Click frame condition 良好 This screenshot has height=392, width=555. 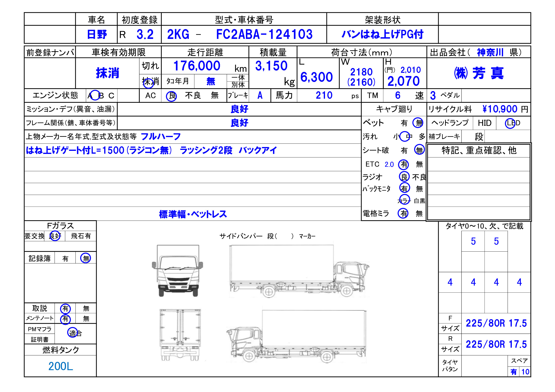(239, 123)
